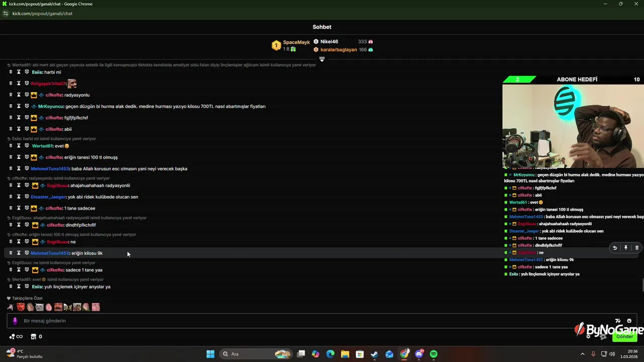
Task: Open the emoji picker smiley icon
Action: pos(629,321)
